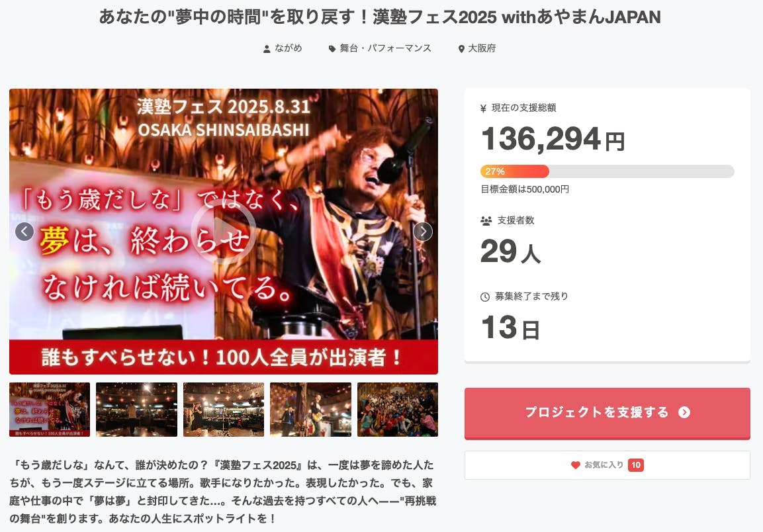Click the user icon beside ながめ
Screen dimensions: 763x532
click(267, 49)
